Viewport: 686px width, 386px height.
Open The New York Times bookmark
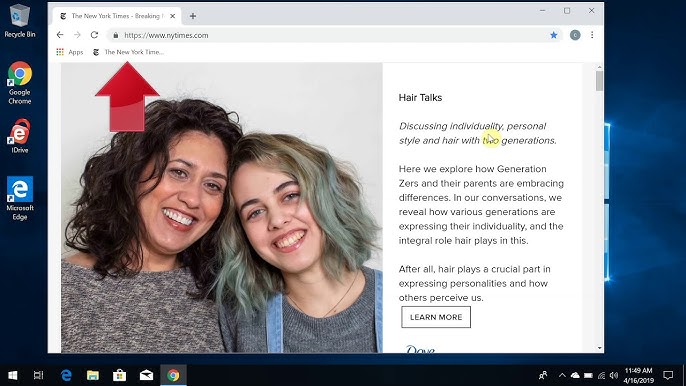click(x=128, y=52)
